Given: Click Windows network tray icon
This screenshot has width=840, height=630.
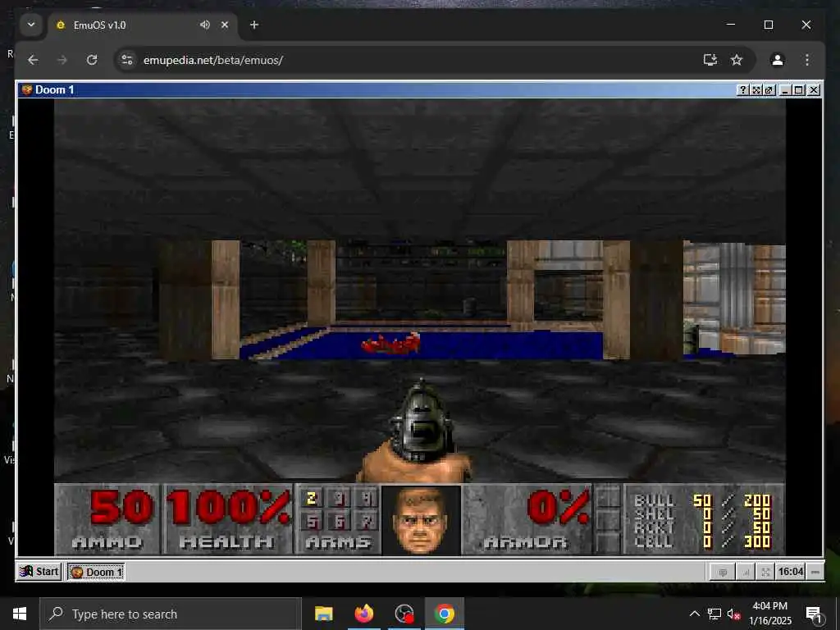Looking at the screenshot, I should tap(714, 614).
